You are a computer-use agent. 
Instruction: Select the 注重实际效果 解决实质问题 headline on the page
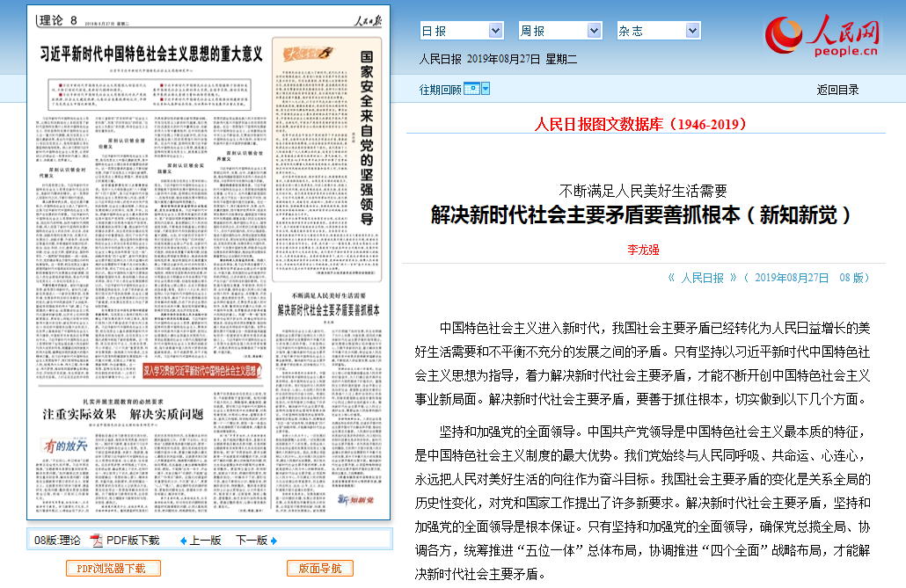(123, 413)
